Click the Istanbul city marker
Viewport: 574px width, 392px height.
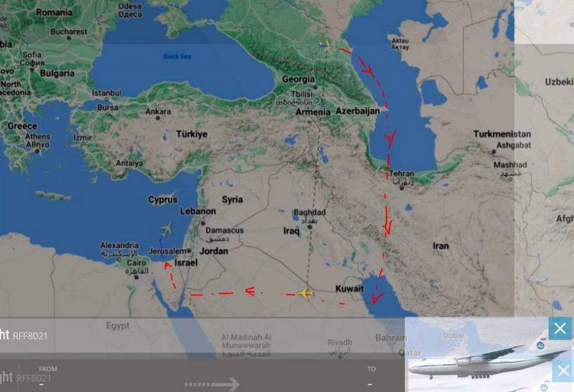click(x=106, y=99)
